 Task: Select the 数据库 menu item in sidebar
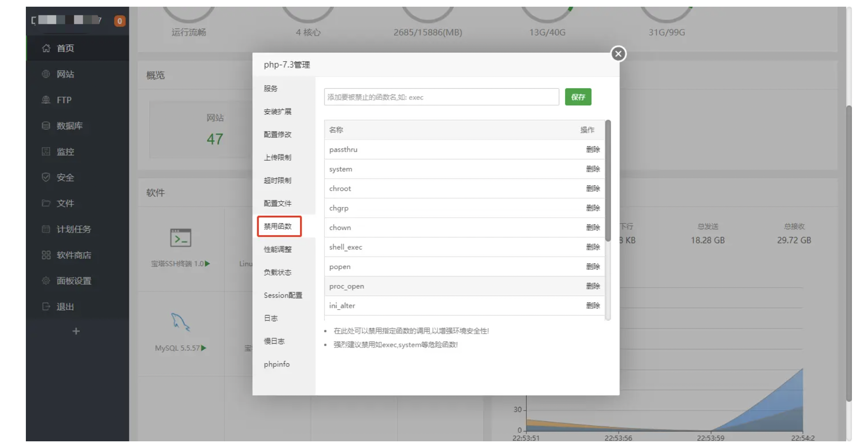[70, 126]
